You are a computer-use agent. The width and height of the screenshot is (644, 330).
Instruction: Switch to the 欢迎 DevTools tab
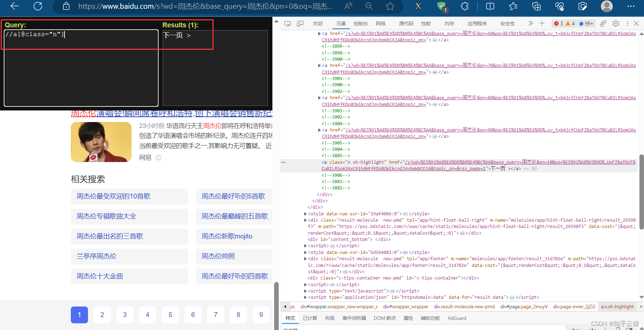pos(318,23)
